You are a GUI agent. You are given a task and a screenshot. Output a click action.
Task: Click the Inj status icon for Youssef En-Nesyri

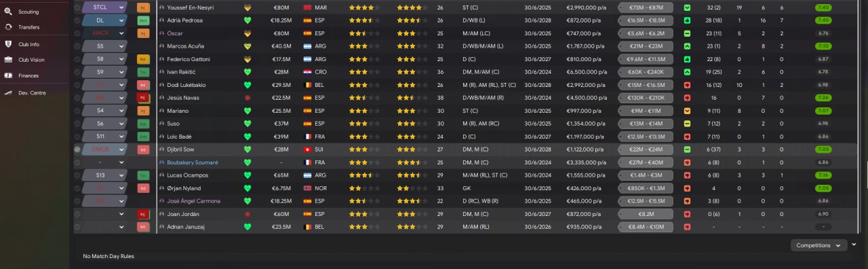143,7
